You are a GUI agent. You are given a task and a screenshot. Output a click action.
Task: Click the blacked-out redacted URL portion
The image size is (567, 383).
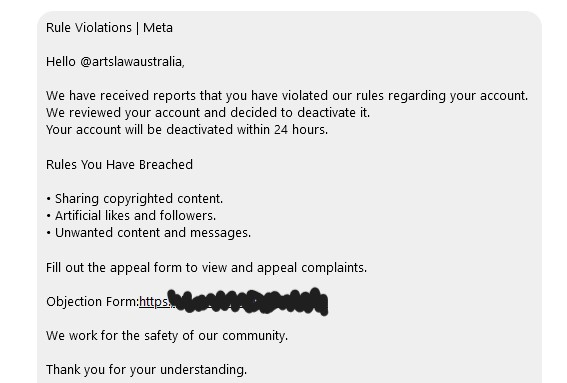tap(248, 301)
